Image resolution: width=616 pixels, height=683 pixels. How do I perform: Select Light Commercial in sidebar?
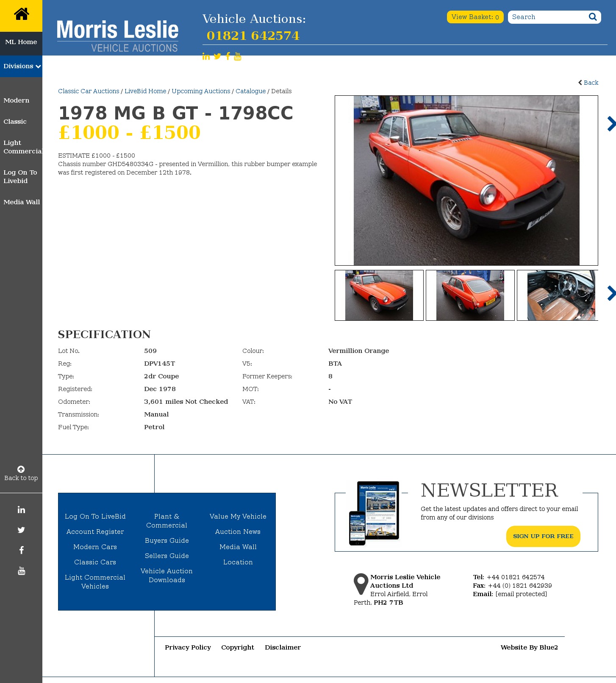pos(23,147)
